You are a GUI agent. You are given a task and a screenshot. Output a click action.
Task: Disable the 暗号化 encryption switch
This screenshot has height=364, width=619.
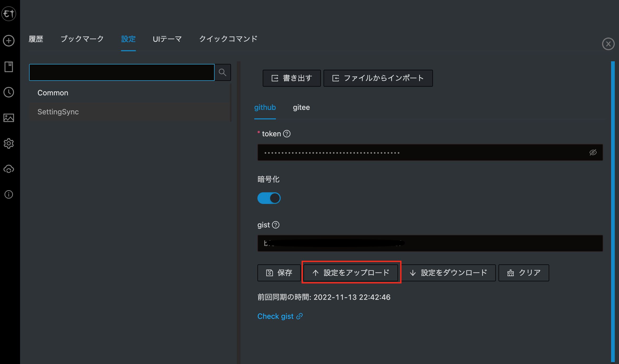point(269,198)
